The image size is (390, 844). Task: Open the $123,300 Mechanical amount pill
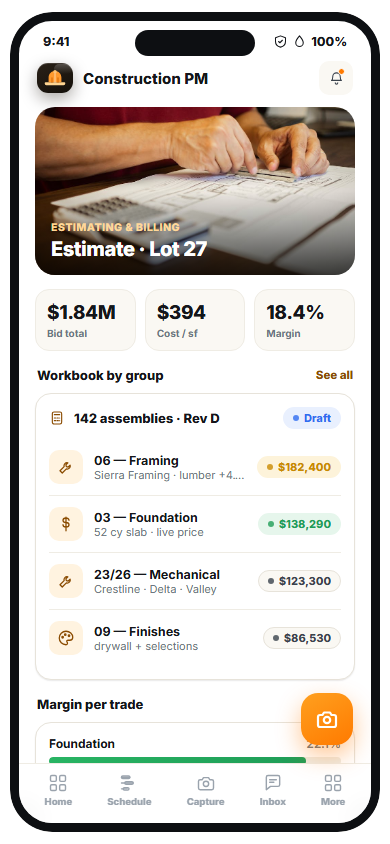pos(299,581)
